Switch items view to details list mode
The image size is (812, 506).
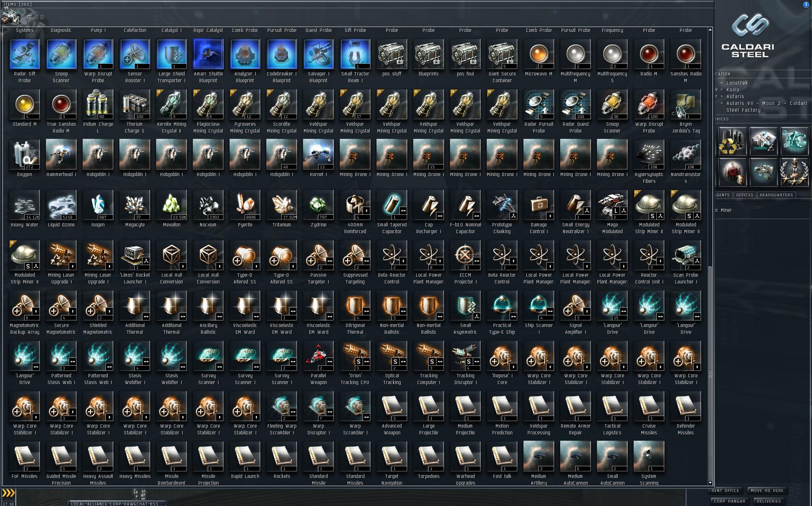36,17
